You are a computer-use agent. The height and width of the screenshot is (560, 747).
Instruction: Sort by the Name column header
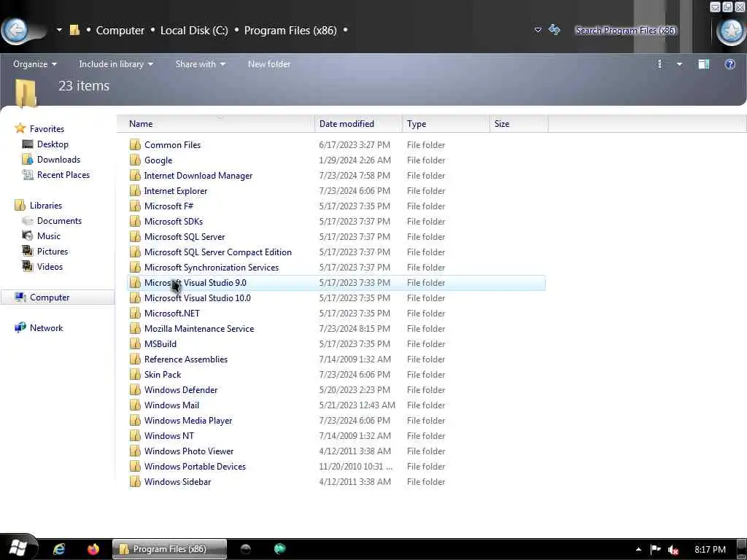tap(215, 124)
